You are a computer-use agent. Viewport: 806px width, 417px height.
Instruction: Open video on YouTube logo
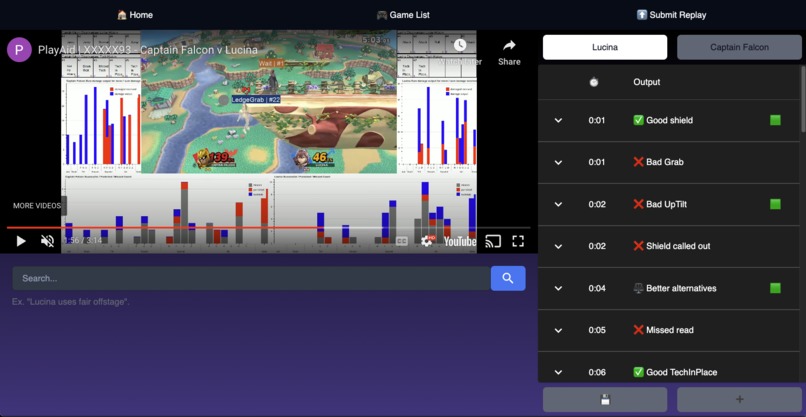[x=460, y=241]
